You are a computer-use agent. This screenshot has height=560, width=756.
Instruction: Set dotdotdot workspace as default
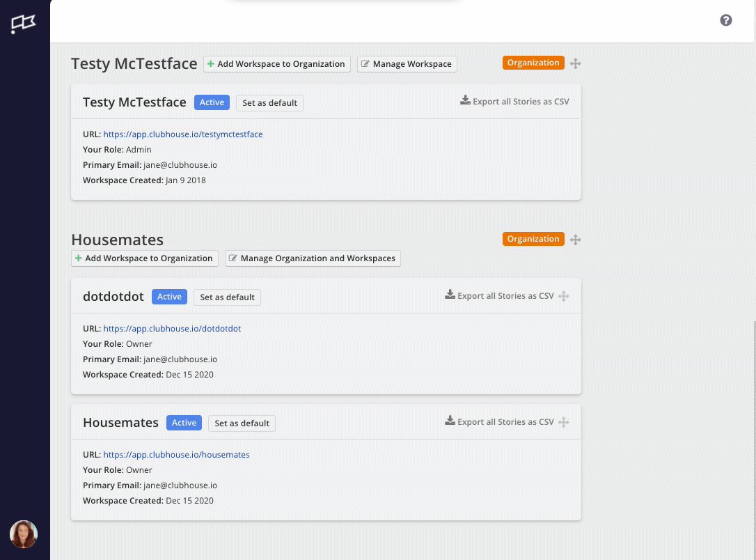227,297
